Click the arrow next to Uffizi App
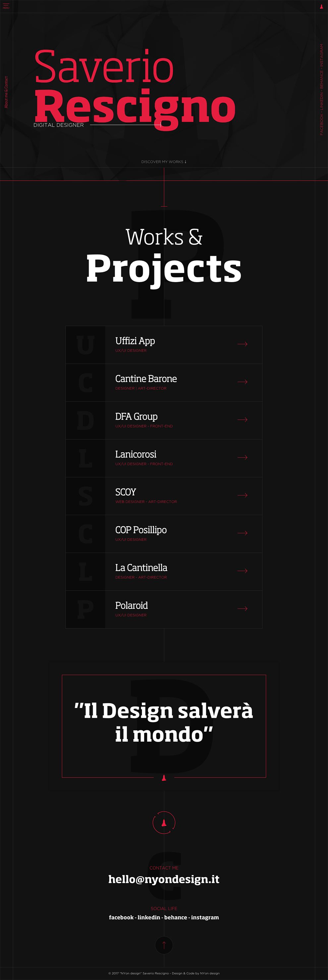Viewport: 328px width, 980px height. coord(243,344)
